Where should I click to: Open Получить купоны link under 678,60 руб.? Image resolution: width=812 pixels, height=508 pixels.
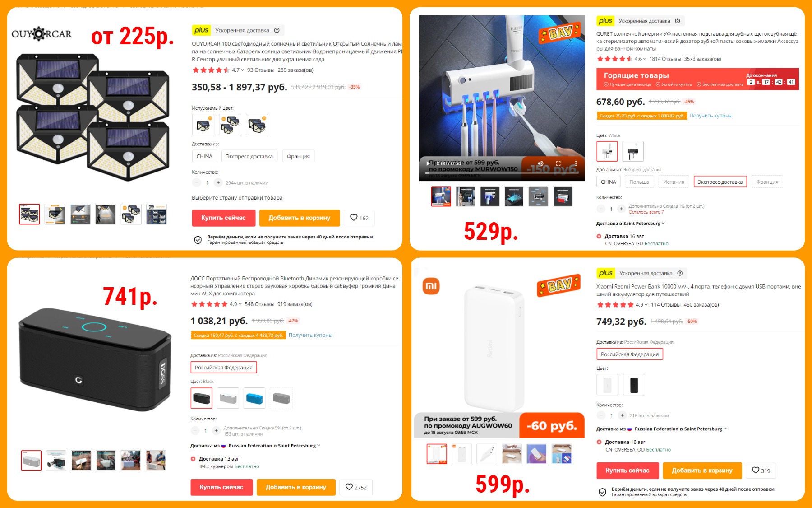pyautogui.click(x=710, y=116)
